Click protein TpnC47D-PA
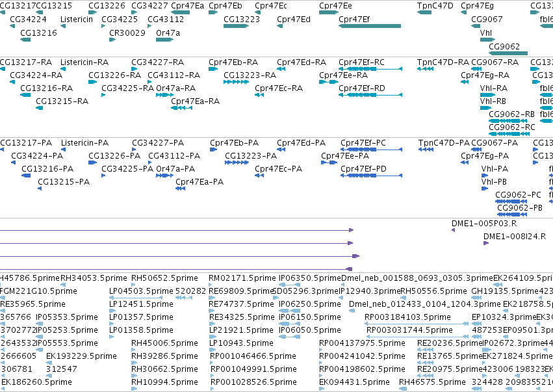This screenshot has height=392, width=553. 426,150
